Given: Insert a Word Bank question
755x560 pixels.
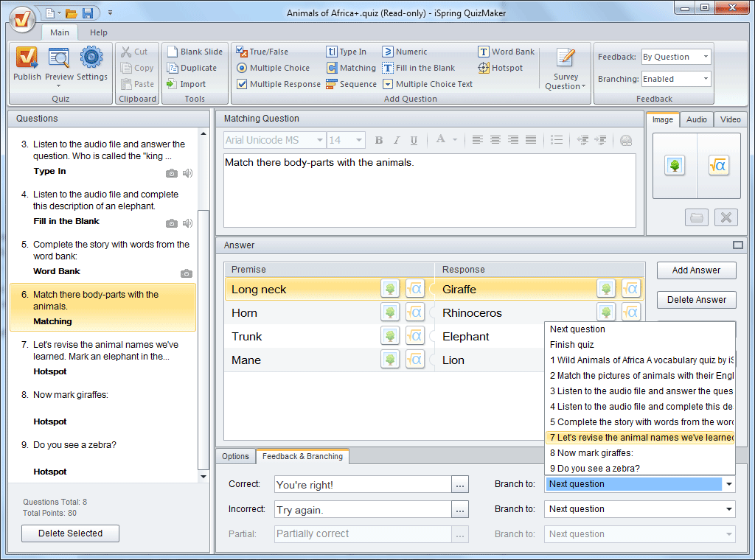Looking at the screenshot, I should point(507,52).
